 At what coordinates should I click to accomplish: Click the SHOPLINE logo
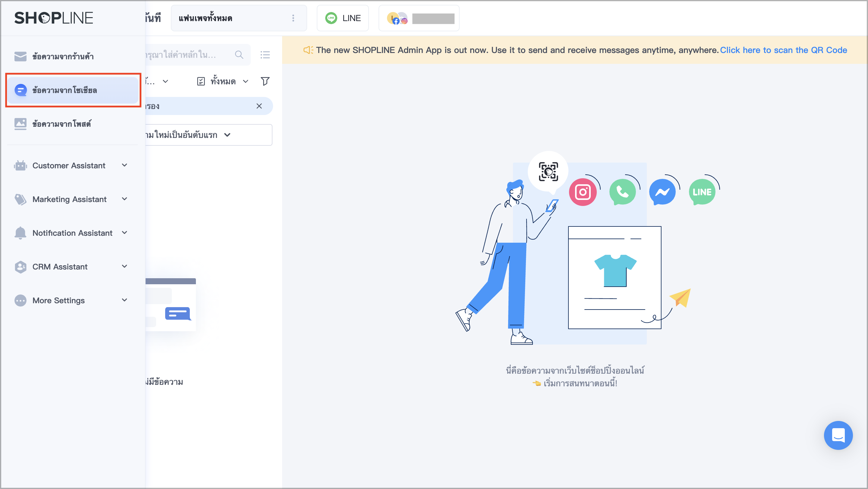click(x=54, y=18)
